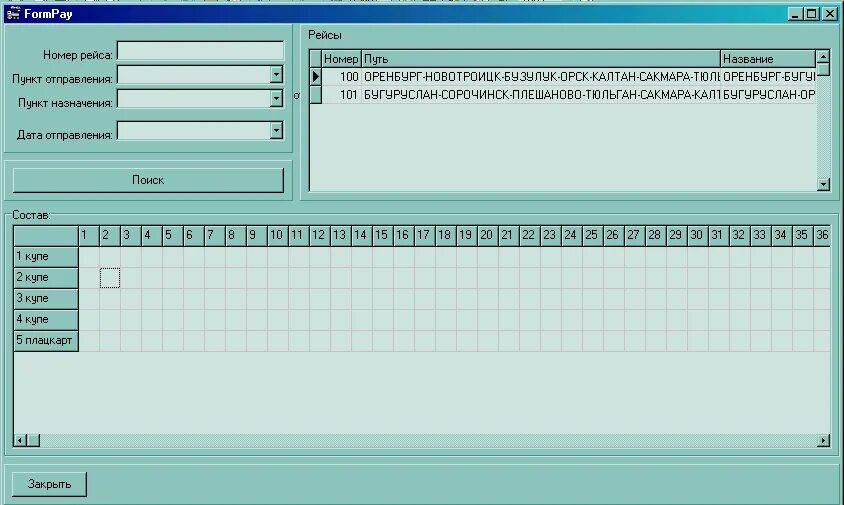Image resolution: width=844 pixels, height=505 pixels.
Task: Close FormPay with the X button
Action: point(830,14)
